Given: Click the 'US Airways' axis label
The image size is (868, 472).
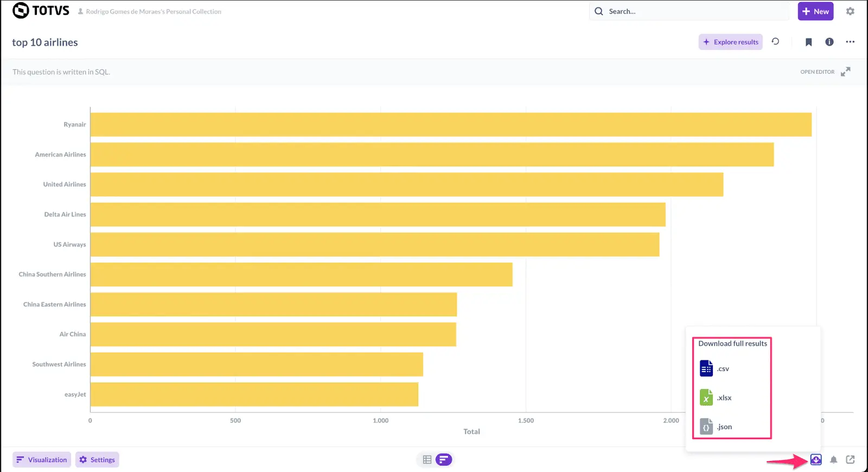Looking at the screenshot, I should click(x=69, y=245).
